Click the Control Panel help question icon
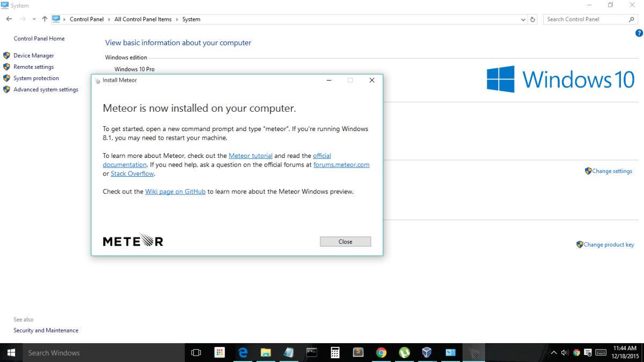The height and width of the screenshot is (362, 644). tap(639, 33)
